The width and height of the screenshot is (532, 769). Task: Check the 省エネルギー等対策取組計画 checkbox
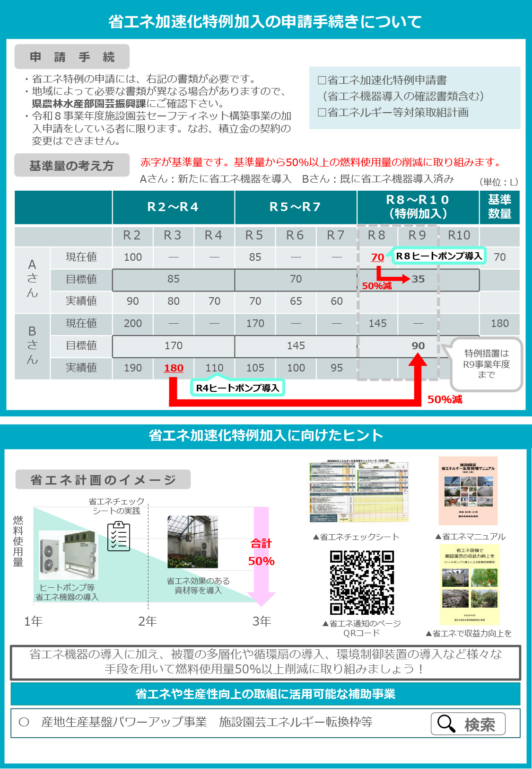pos(322,113)
